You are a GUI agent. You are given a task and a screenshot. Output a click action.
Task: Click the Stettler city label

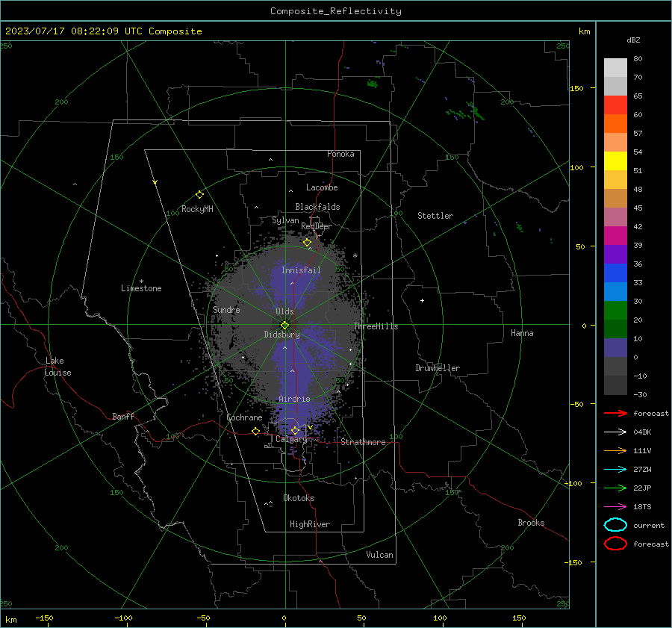pyautogui.click(x=435, y=216)
